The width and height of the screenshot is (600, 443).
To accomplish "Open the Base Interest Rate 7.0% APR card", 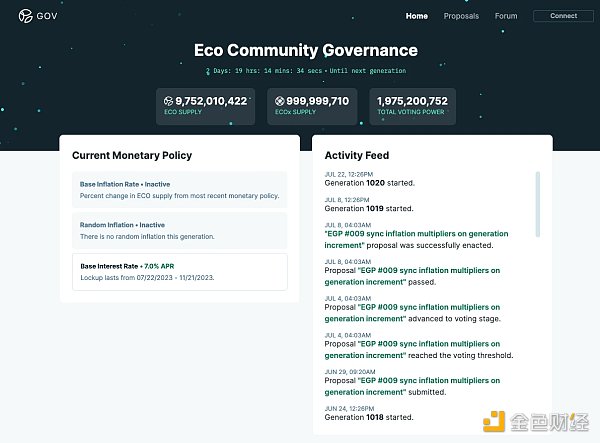I will click(x=179, y=271).
